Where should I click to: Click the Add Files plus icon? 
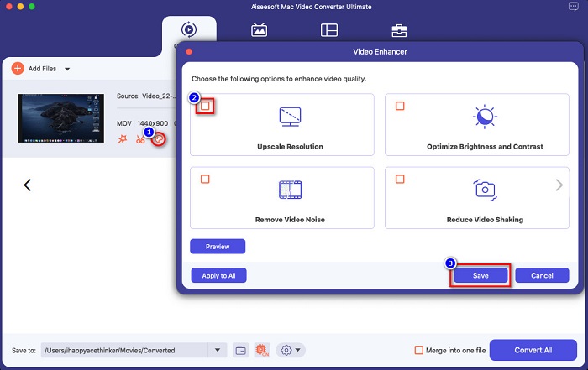[x=18, y=69]
